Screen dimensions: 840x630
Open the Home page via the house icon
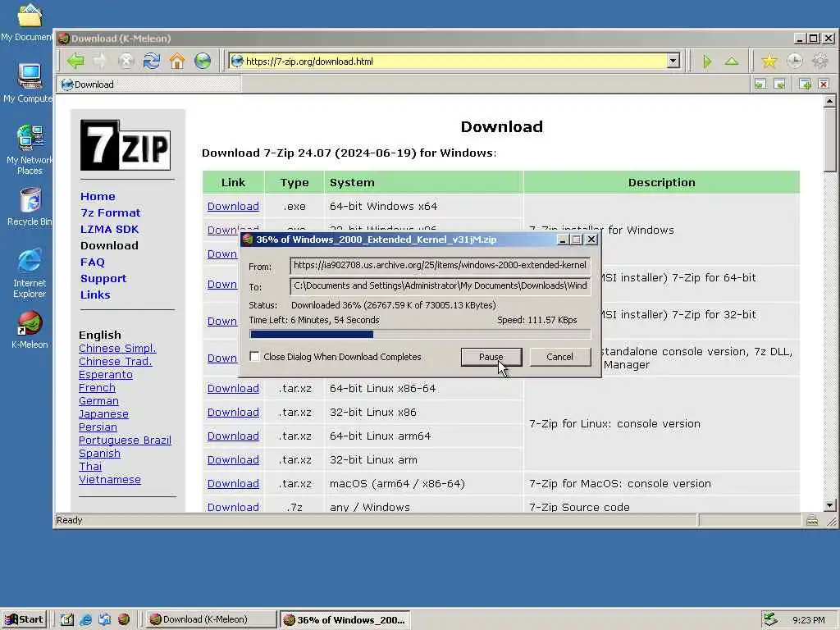point(177,61)
